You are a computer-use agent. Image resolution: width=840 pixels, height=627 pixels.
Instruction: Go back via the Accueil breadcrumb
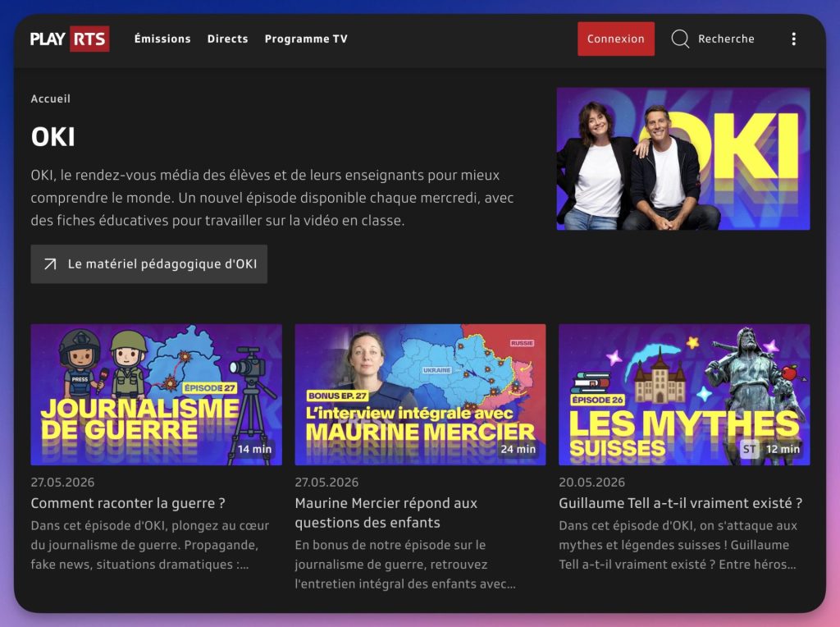pos(50,98)
